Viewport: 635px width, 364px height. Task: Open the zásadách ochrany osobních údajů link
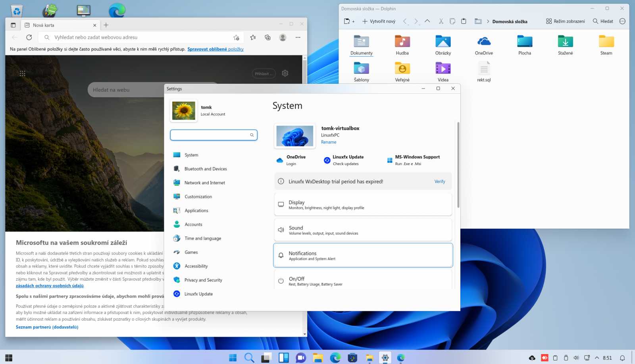pyautogui.click(x=50, y=286)
